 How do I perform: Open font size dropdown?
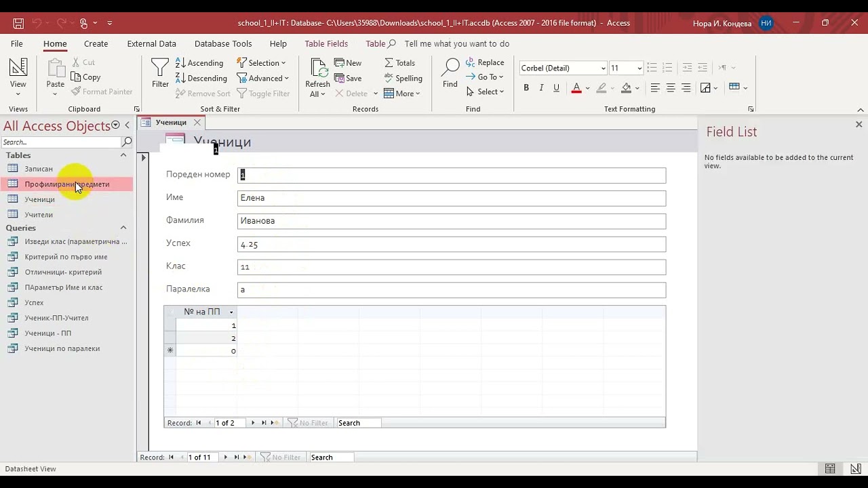639,68
